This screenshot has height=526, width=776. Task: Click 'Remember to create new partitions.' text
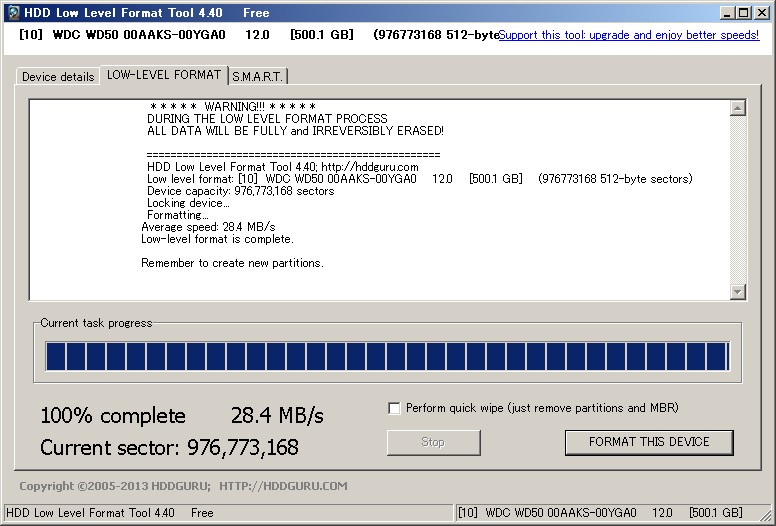coord(232,263)
